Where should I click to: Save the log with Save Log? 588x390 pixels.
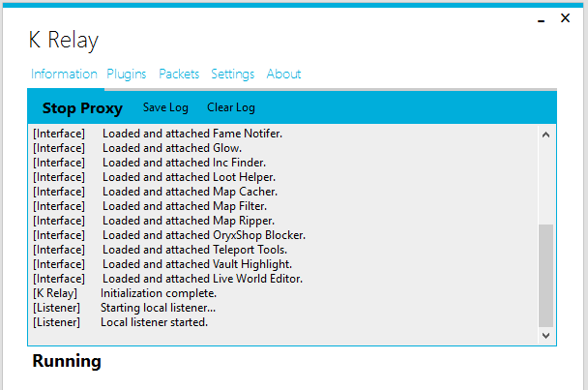[x=165, y=107]
